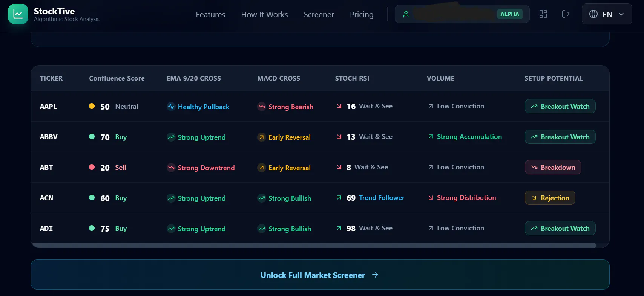Click ABT Early Reversal arrow icon
The height and width of the screenshot is (296, 644).
(261, 168)
